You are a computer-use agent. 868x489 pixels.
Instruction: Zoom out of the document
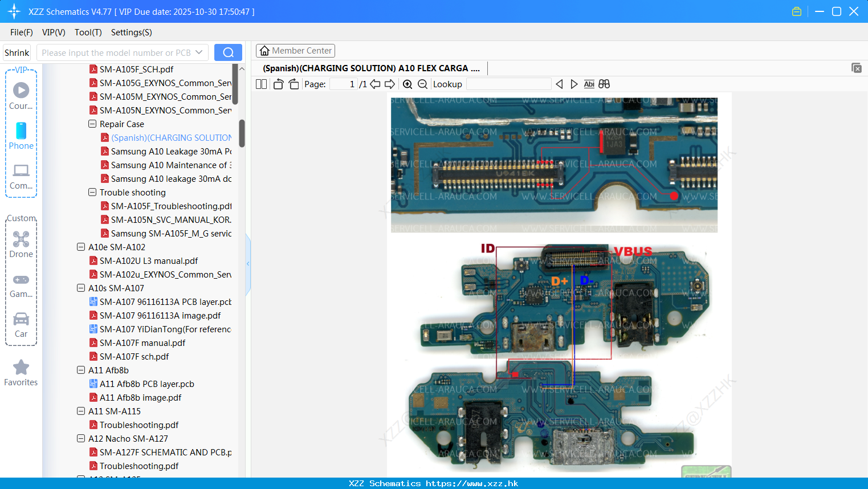422,84
